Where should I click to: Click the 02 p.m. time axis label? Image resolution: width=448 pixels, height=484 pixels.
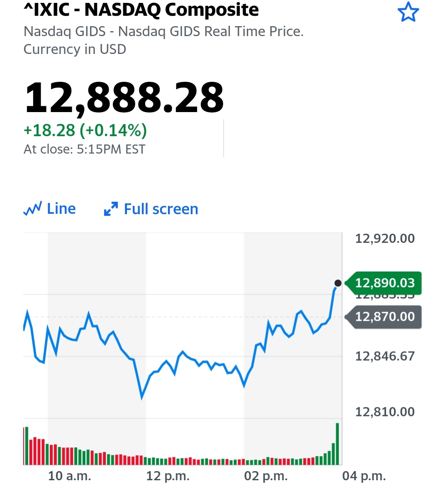265,476
